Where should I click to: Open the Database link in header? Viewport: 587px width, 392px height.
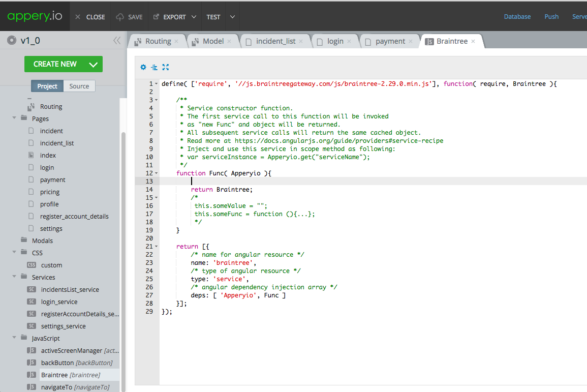point(517,17)
